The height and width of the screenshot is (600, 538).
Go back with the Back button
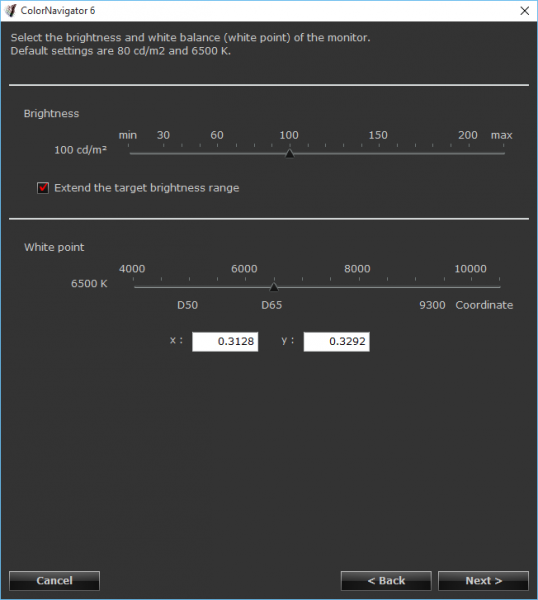386,580
